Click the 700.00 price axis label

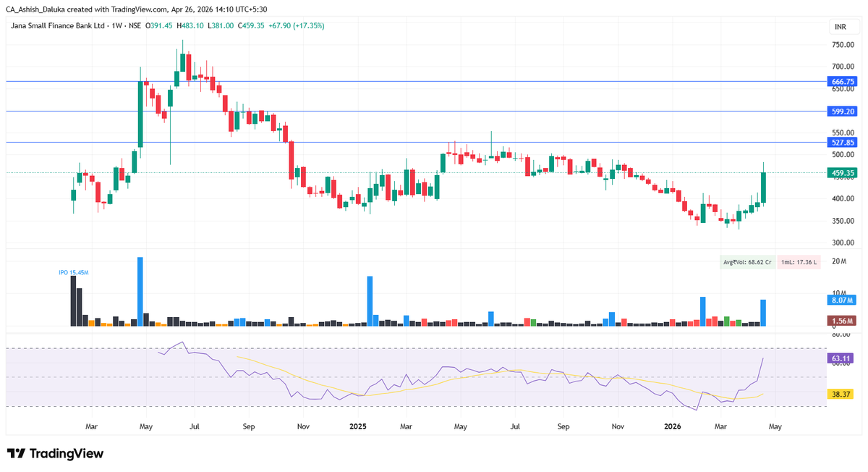(x=843, y=67)
